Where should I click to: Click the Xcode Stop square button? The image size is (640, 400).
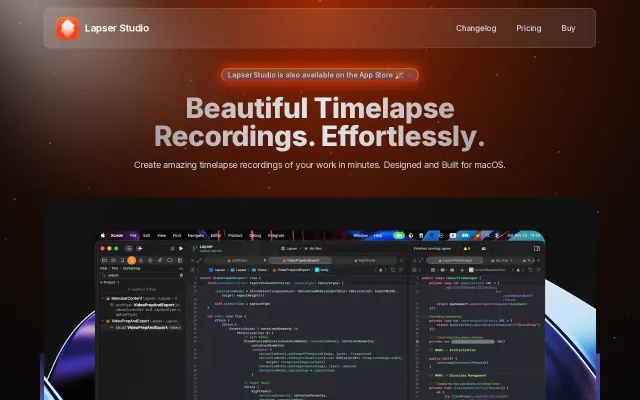[172, 248]
